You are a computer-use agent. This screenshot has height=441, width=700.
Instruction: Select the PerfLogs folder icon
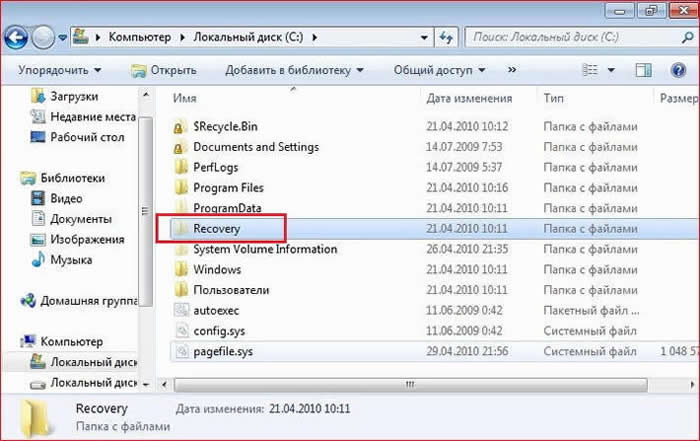pyautogui.click(x=181, y=167)
